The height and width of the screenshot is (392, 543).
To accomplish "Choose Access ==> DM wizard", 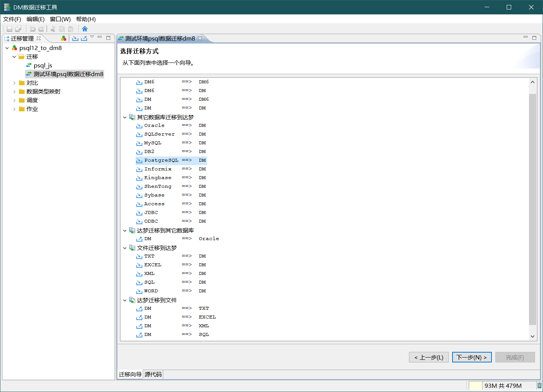I will click(171, 204).
